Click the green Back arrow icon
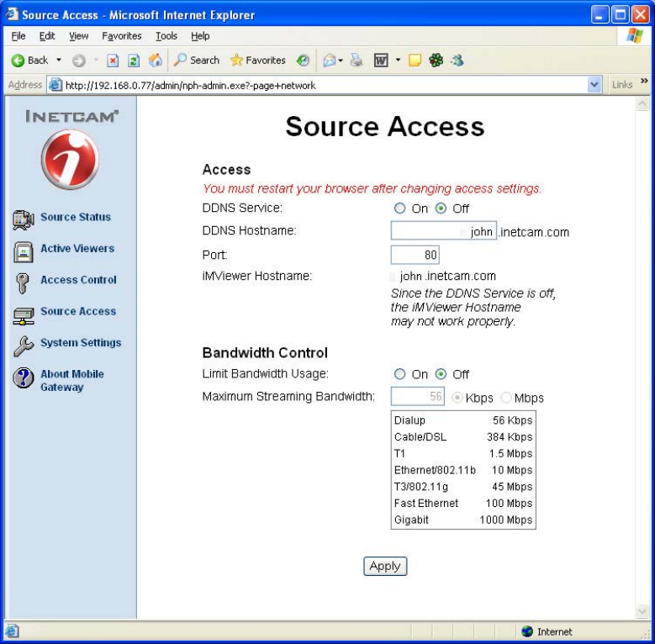655x644 pixels. [x=18, y=61]
